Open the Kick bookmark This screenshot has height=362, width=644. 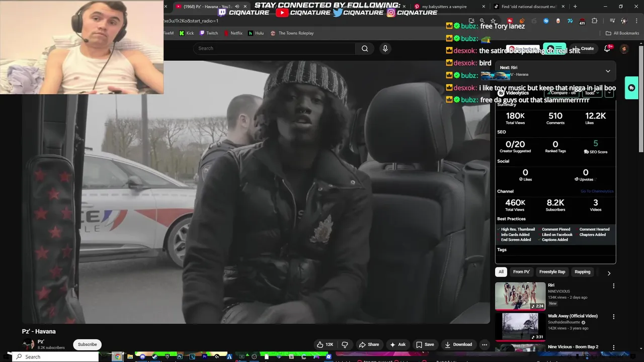coord(187,33)
